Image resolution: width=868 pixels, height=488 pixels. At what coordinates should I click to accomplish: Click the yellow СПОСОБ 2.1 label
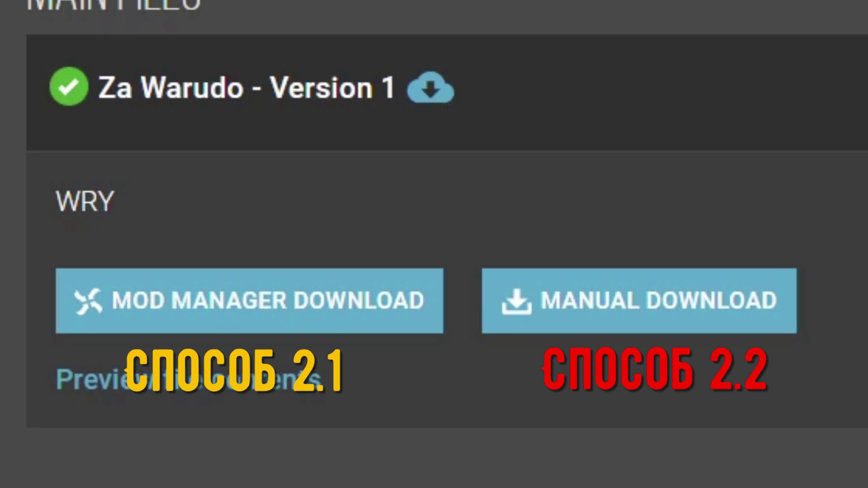coord(234,370)
